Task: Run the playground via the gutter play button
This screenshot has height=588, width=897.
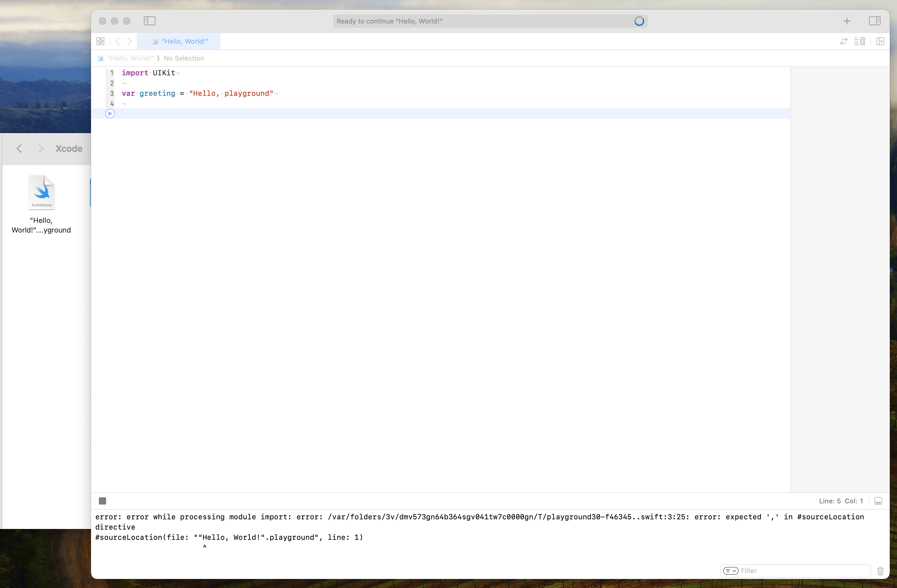Action: point(110,113)
